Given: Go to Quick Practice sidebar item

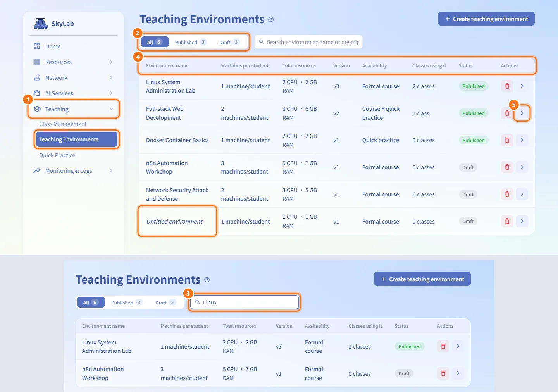Looking at the screenshot, I should coord(57,155).
